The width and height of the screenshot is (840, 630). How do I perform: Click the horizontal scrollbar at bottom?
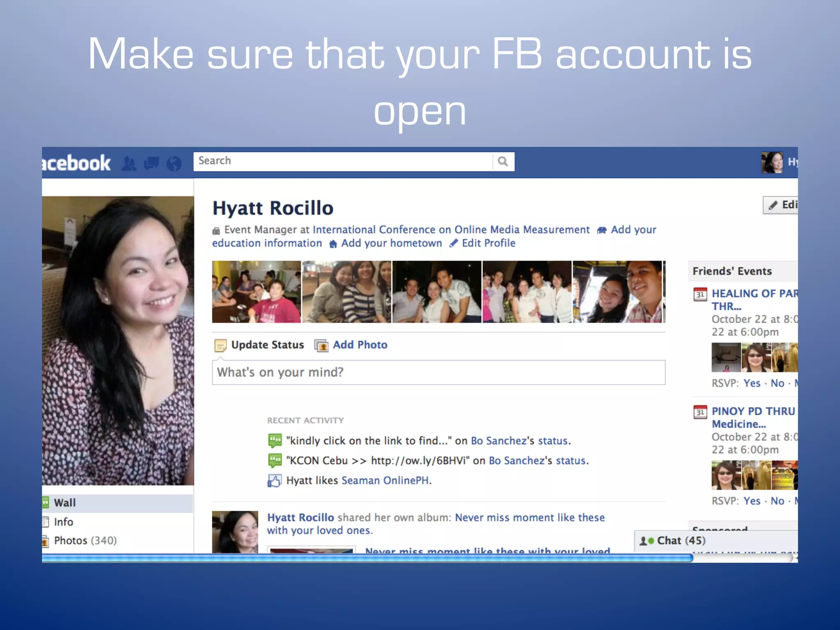coord(367,558)
